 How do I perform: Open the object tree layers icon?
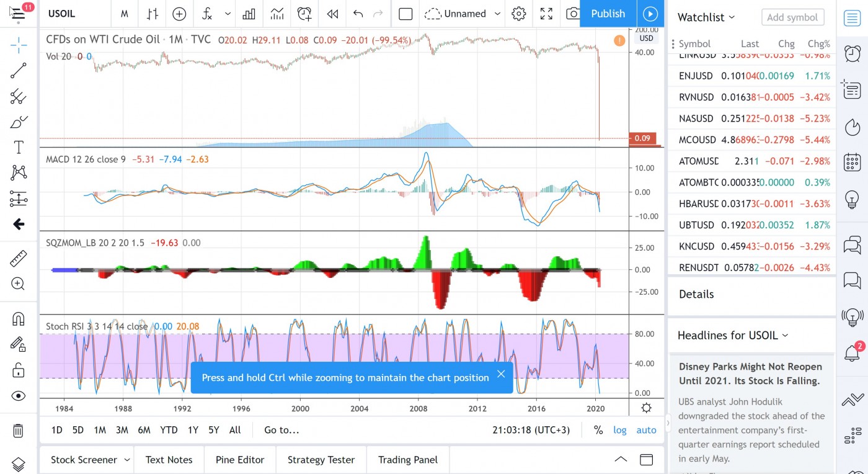pyautogui.click(x=19, y=464)
